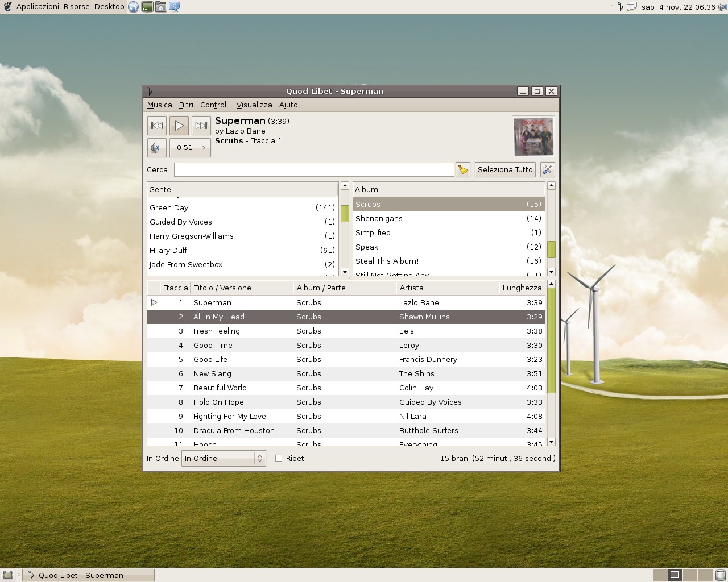
Task: Open the 0:51 seek position button
Action: tap(191, 148)
